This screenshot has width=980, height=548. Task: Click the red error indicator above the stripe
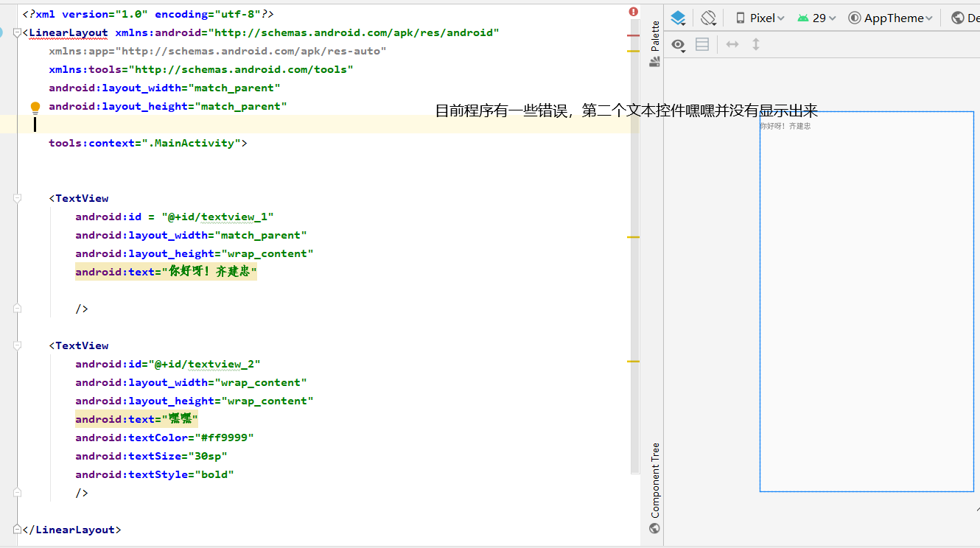634,12
